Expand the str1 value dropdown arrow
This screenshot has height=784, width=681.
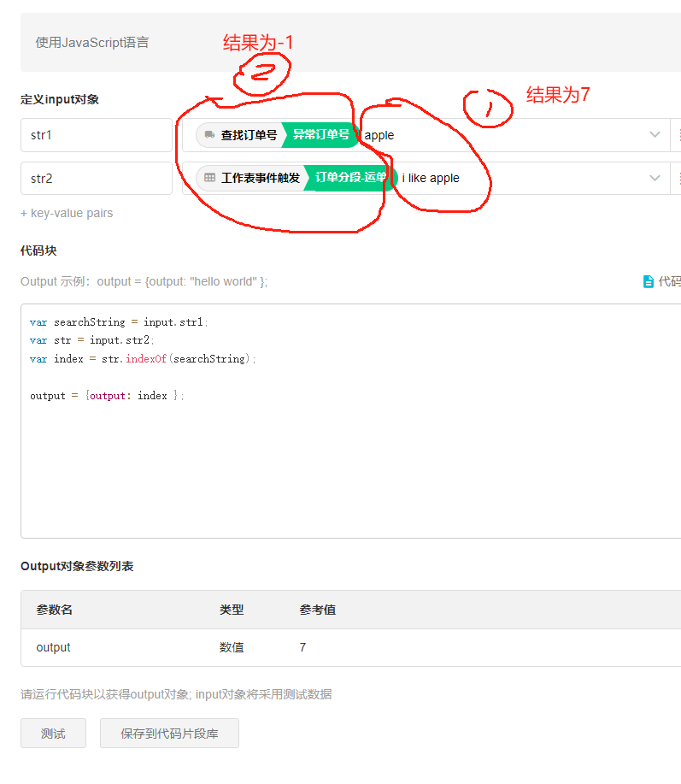[x=655, y=135]
